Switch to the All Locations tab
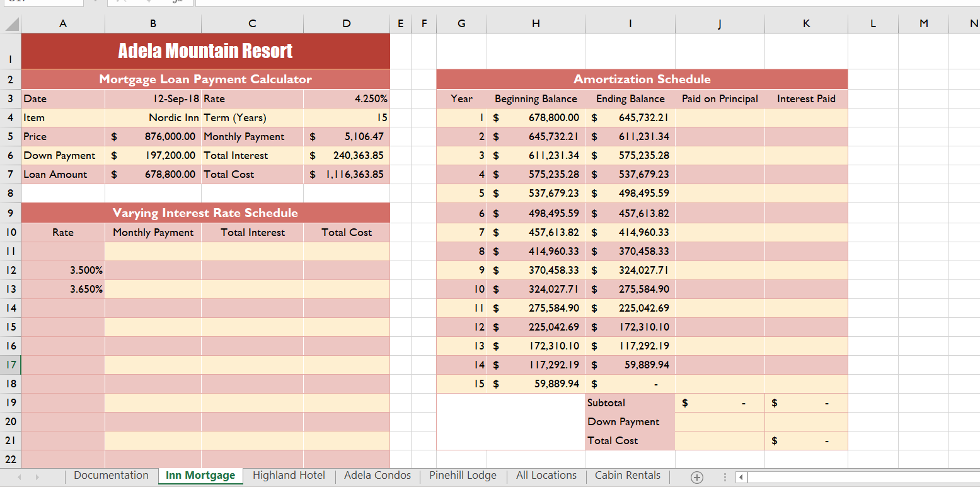 point(546,476)
